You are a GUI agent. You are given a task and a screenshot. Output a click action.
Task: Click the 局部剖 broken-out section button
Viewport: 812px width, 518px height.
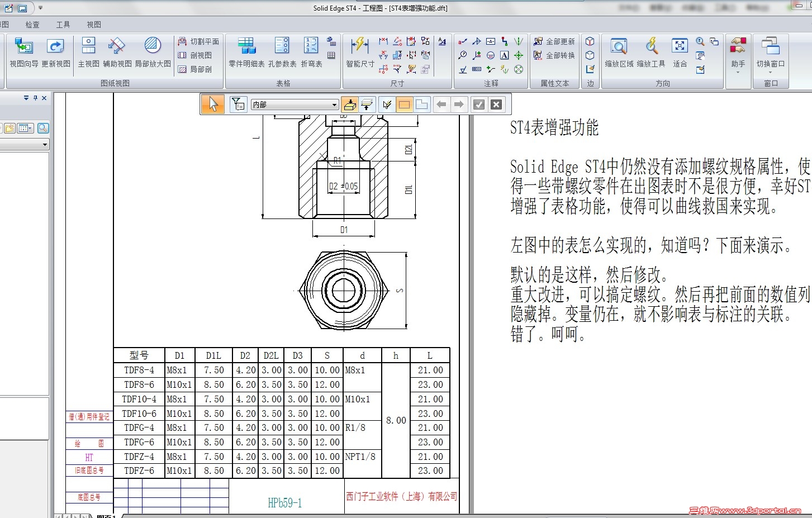click(195, 69)
